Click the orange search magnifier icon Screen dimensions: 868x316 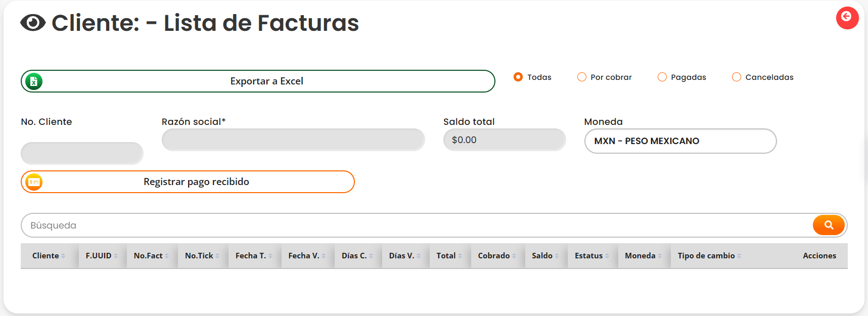(829, 225)
